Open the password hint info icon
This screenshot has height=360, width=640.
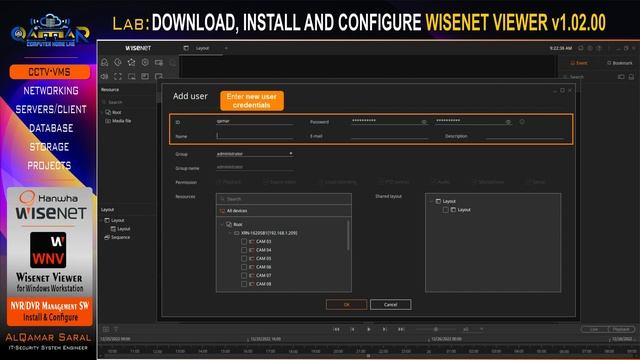pos(522,122)
